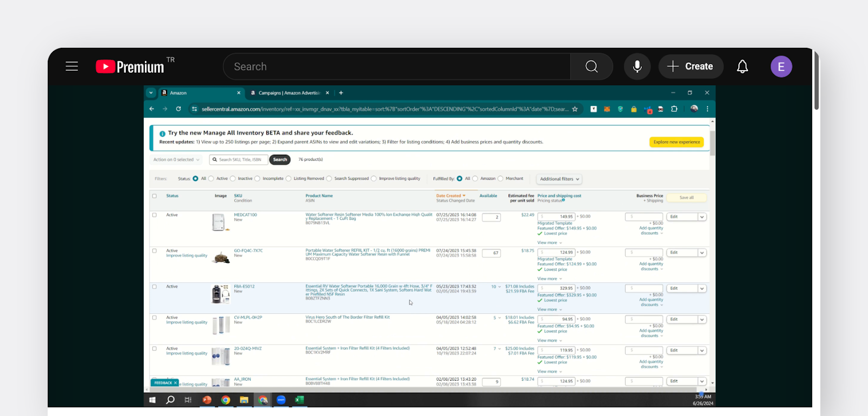This screenshot has height=416, width=868.
Task: Switch to Campaigns Amazon Advertising tab
Action: click(289, 93)
